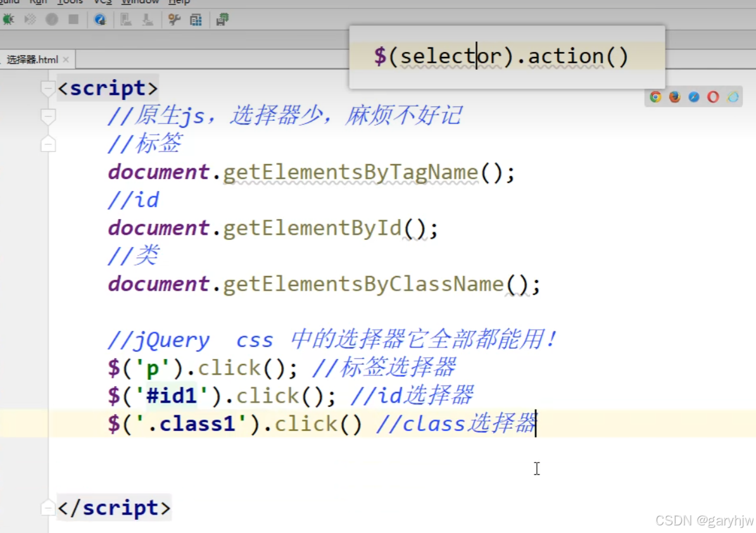The image size is (756, 533).
Task: Click the Save All toolbar icon
Action: pos(222,20)
